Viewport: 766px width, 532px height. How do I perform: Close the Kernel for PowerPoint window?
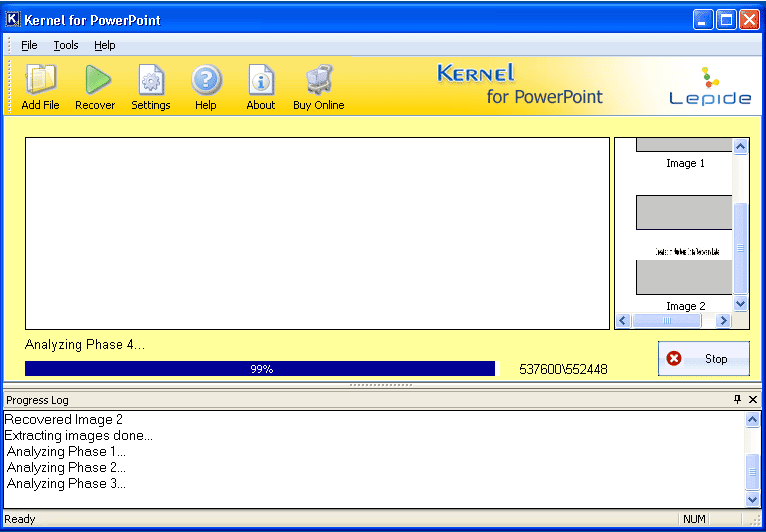(749, 20)
